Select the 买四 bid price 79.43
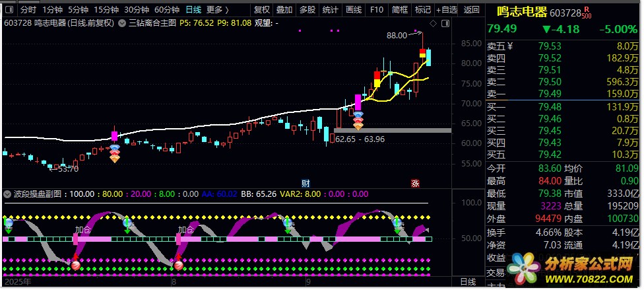The image size is (644, 290). (x=550, y=143)
